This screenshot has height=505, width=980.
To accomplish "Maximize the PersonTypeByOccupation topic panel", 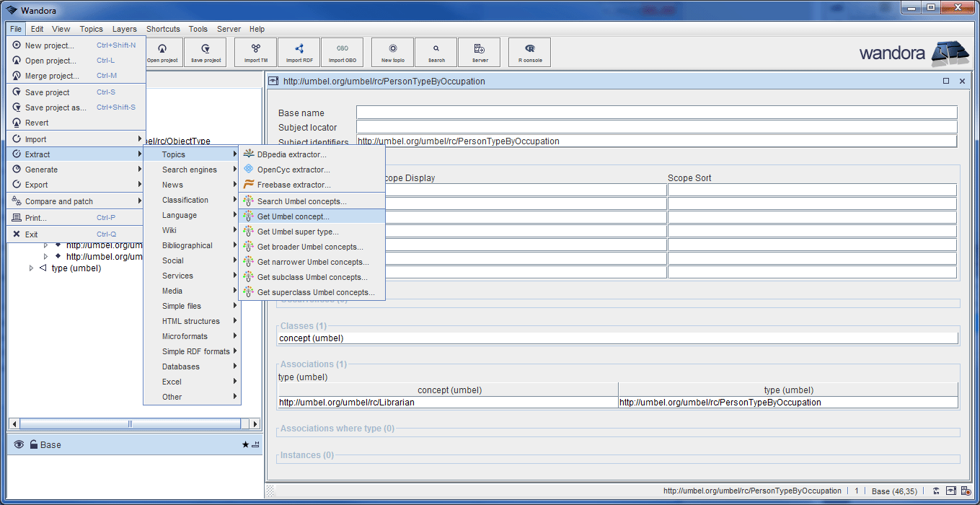I will click(x=946, y=82).
